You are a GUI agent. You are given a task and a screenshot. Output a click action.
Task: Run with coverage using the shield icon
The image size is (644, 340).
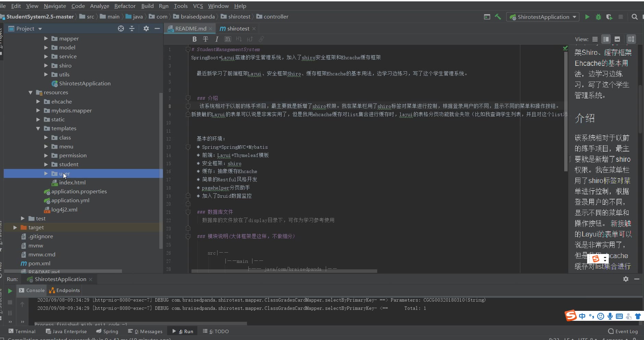pos(609,17)
